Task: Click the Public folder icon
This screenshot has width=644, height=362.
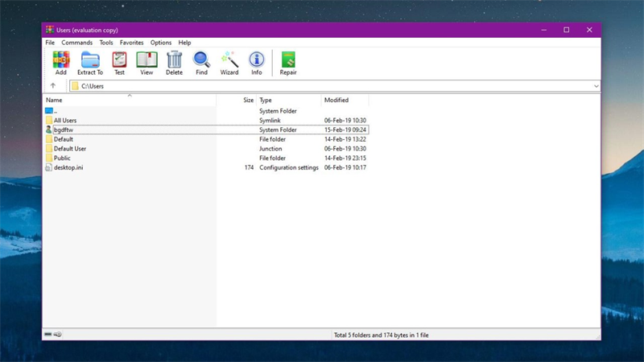Action: pos(49,158)
